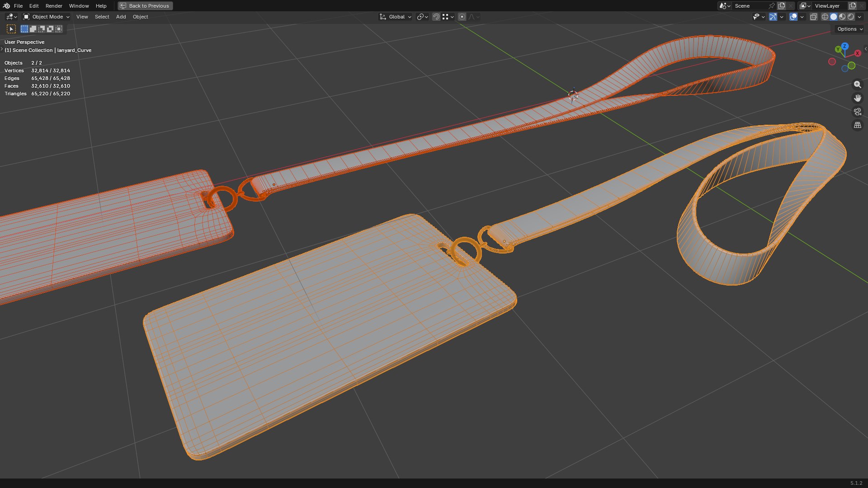Image resolution: width=868 pixels, height=488 pixels.
Task: Open the pivot point dropdown
Action: (x=423, y=17)
